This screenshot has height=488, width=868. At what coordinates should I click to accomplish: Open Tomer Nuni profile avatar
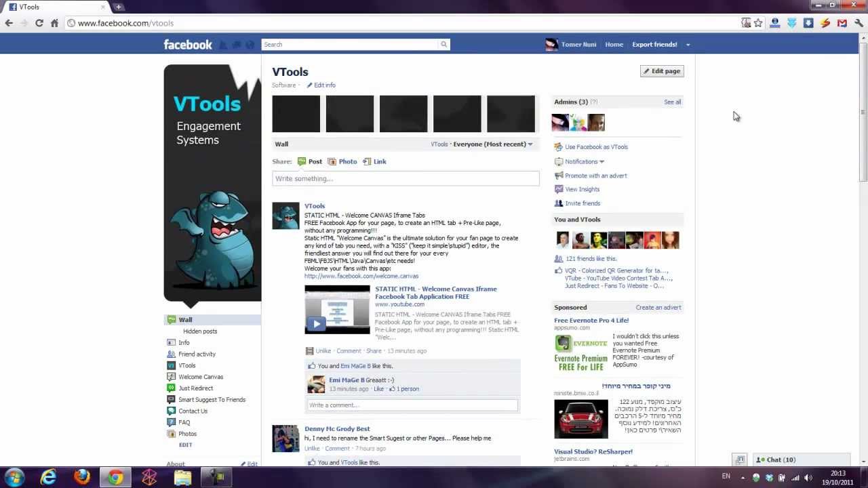pyautogui.click(x=551, y=45)
